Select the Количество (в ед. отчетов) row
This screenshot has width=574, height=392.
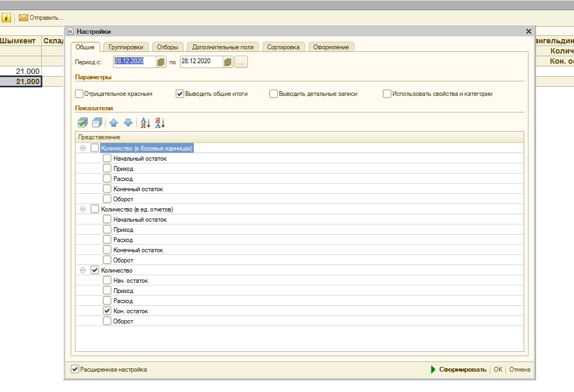tap(299, 209)
